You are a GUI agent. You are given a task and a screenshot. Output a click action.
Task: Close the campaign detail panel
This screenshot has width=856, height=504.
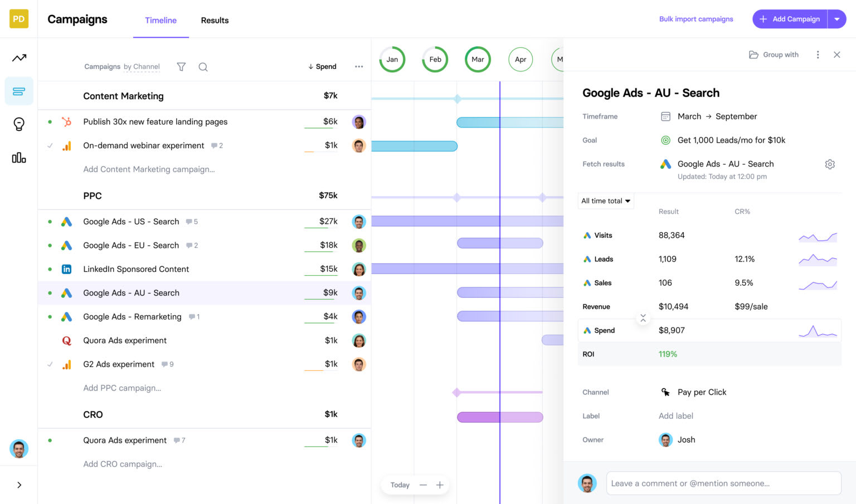point(836,55)
